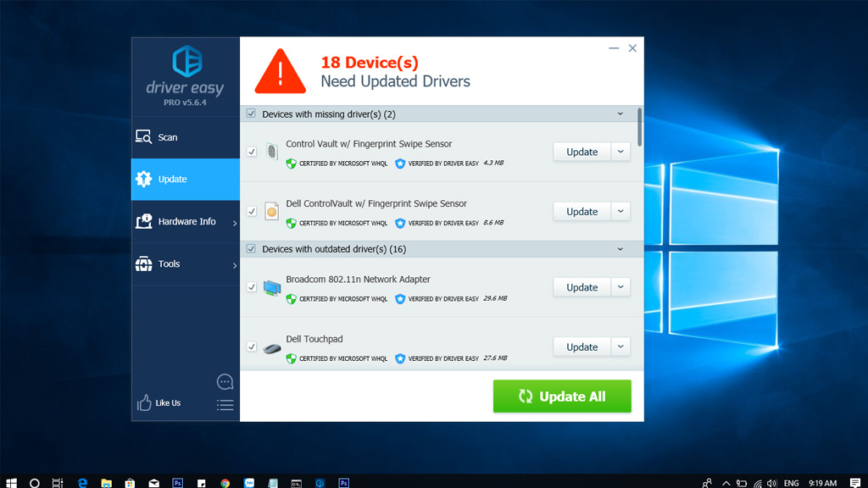Click the blue verified badge in Control Vault row
This screenshot has height=488, width=868.
tap(400, 164)
